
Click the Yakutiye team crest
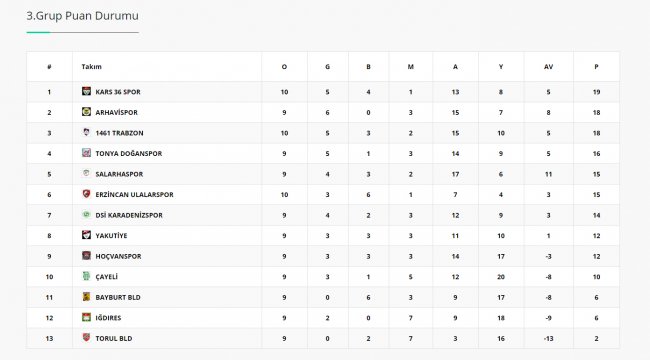(x=86, y=235)
